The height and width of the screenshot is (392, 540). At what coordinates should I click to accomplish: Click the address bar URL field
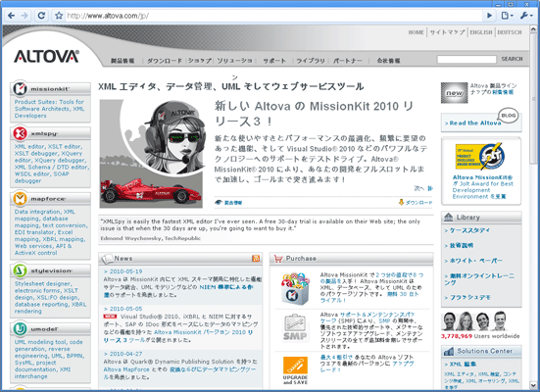point(273,16)
